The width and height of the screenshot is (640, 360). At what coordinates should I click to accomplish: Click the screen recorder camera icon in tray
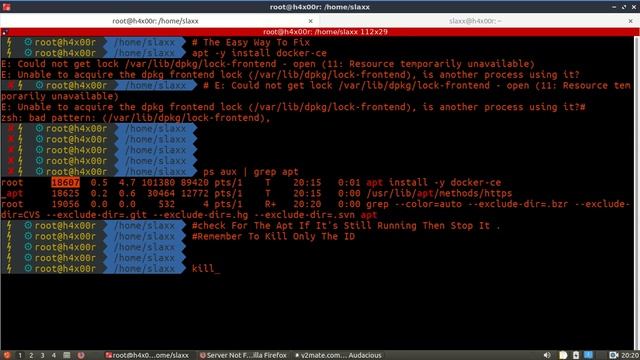tap(613, 355)
